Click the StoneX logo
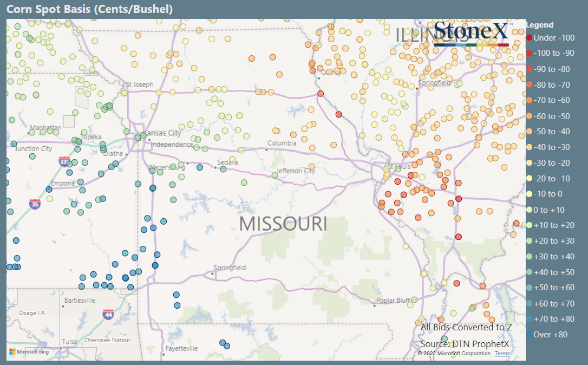The height and width of the screenshot is (365, 588). pyautogui.click(x=473, y=33)
